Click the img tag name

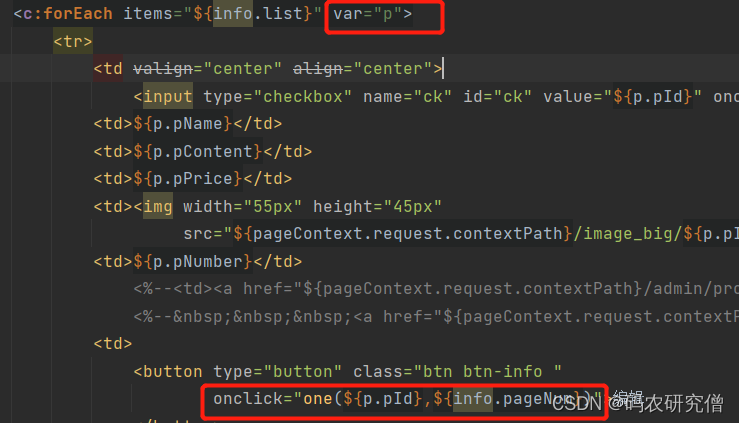158,207
